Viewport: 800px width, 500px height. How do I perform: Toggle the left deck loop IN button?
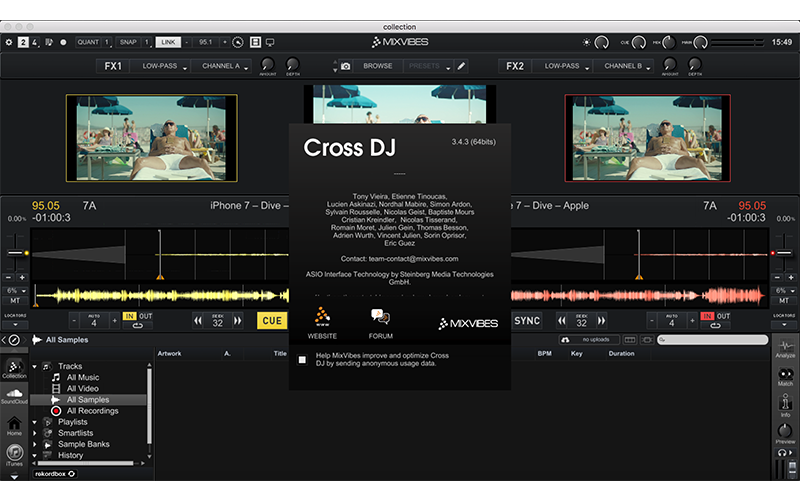130,316
